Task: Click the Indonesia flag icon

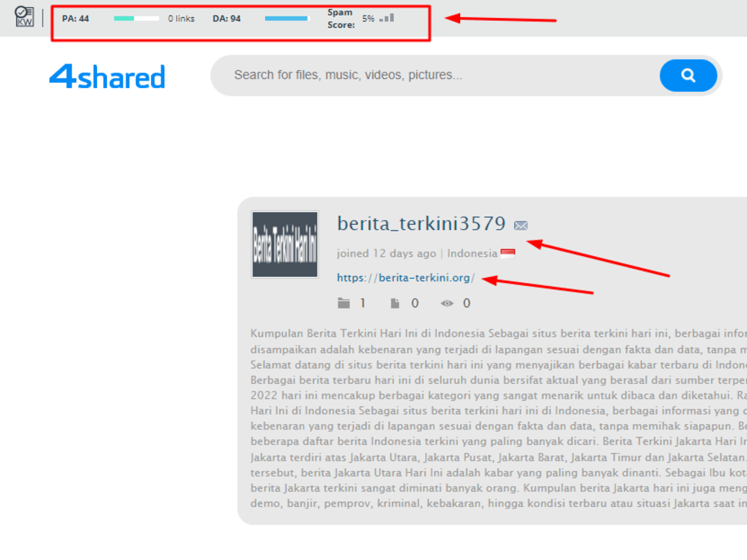Action: [508, 253]
